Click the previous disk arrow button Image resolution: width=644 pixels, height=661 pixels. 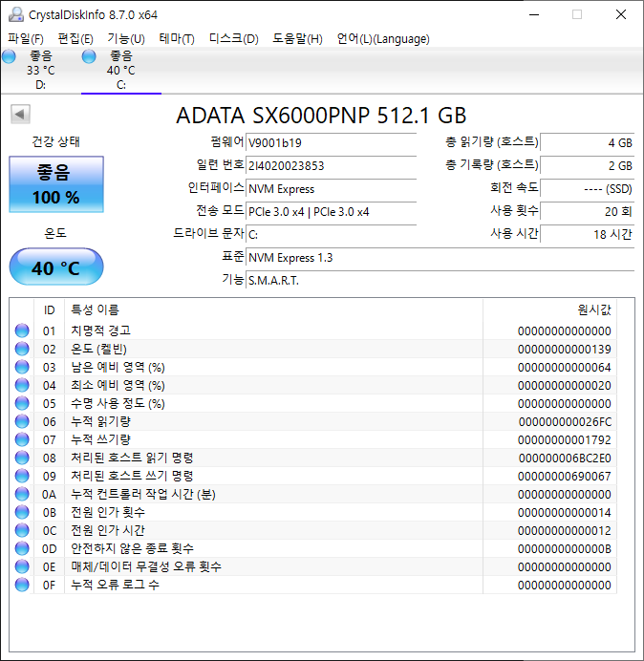click(20, 114)
